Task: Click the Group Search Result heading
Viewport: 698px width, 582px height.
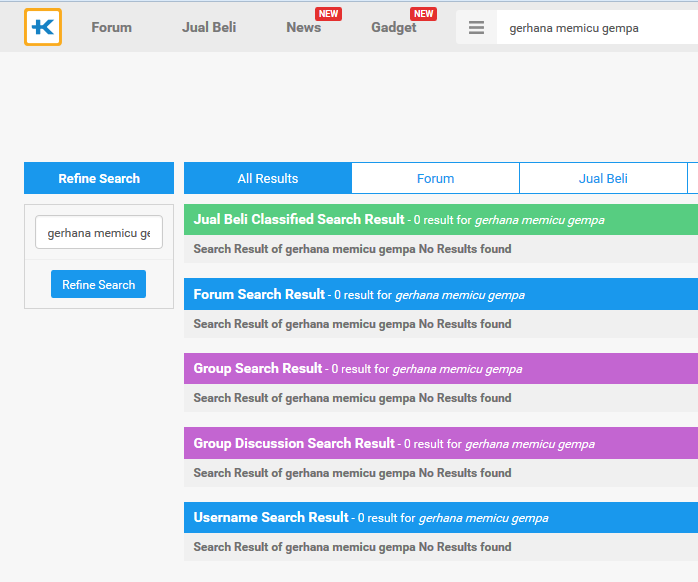Action: pos(257,368)
